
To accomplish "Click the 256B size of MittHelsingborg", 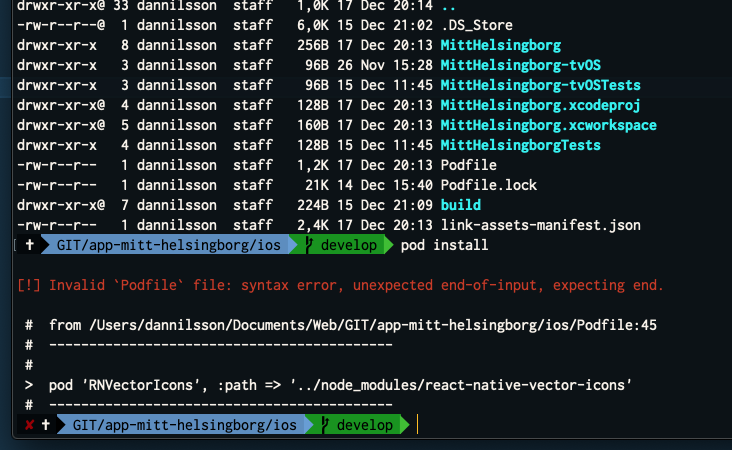I will (313, 45).
